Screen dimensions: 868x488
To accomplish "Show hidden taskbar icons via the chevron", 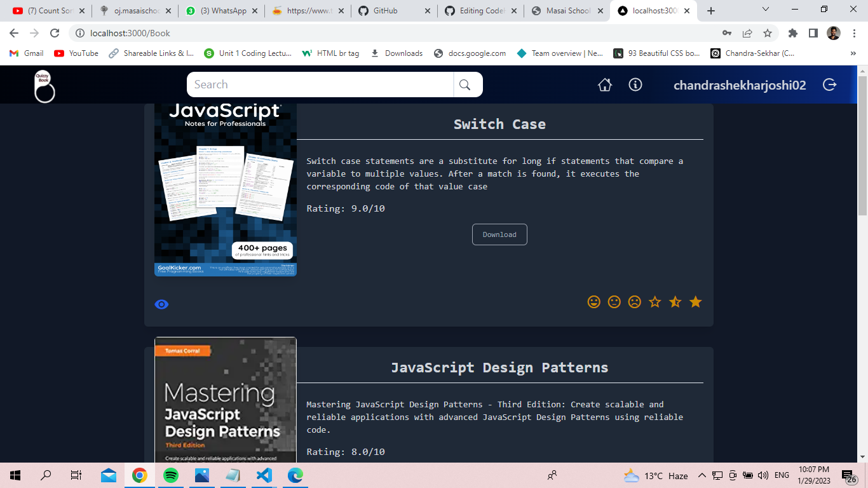I will [702, 475].
